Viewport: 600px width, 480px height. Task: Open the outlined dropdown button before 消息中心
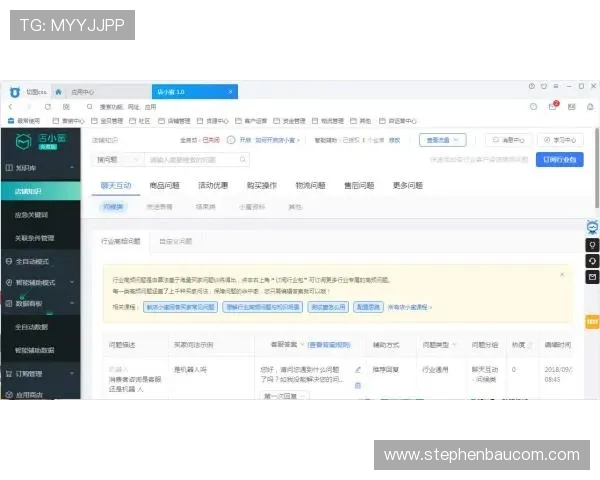[442, 140]
